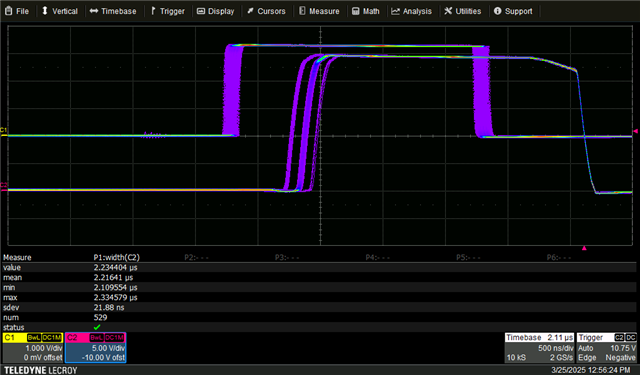Select the empty P2 measurement slot
This screenshot has height=375, width=640.
pos(197,257)
